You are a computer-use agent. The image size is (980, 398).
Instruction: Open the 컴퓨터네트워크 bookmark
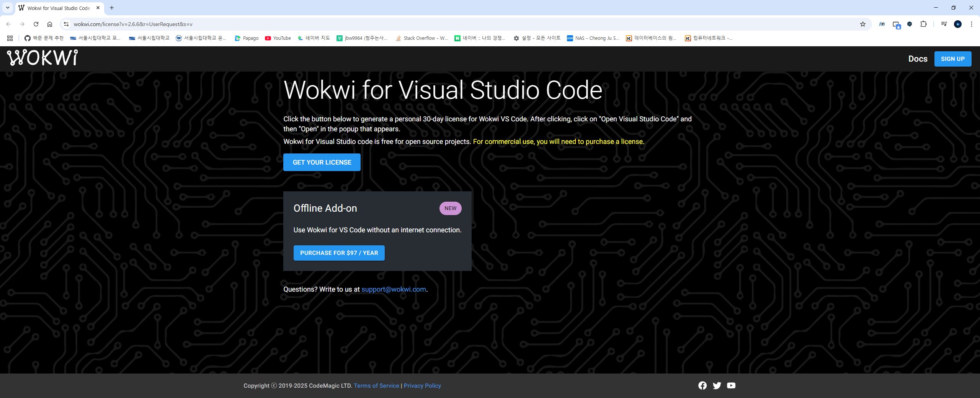click(x=709, y=38)
